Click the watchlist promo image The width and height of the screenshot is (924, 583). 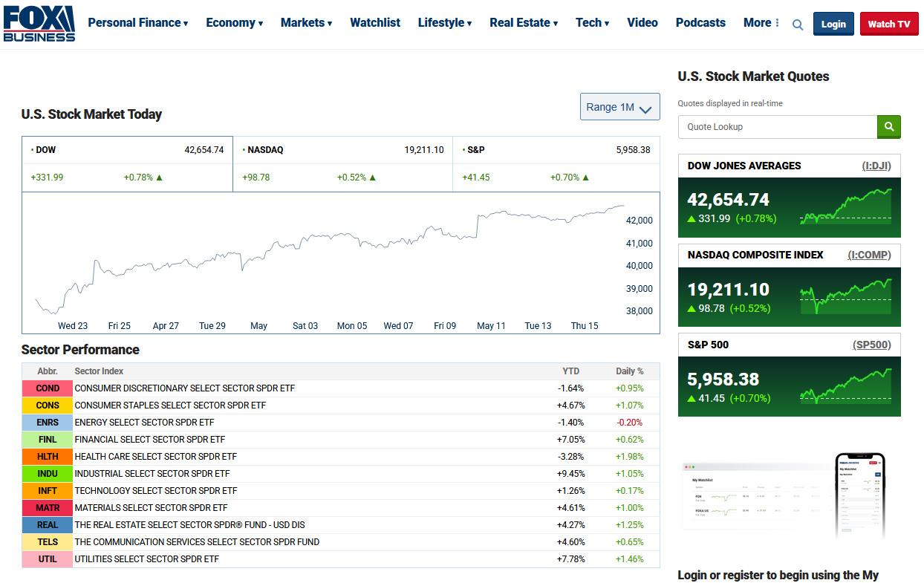point(789,496)
